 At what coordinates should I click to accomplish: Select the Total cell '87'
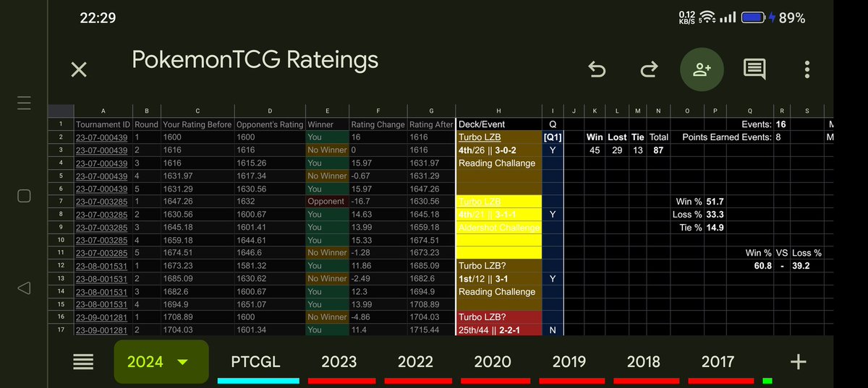pos(659,150)
